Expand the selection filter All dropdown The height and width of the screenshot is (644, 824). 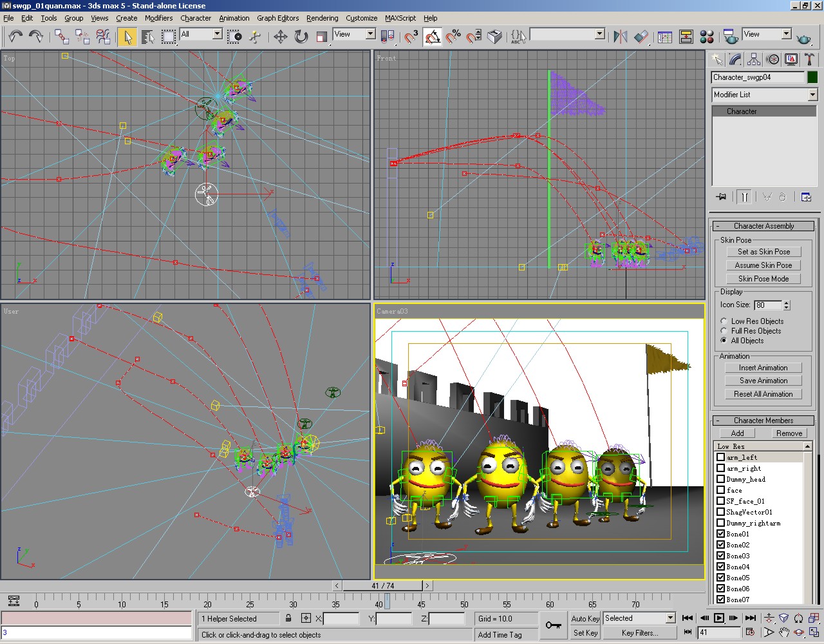click(217, 34)
